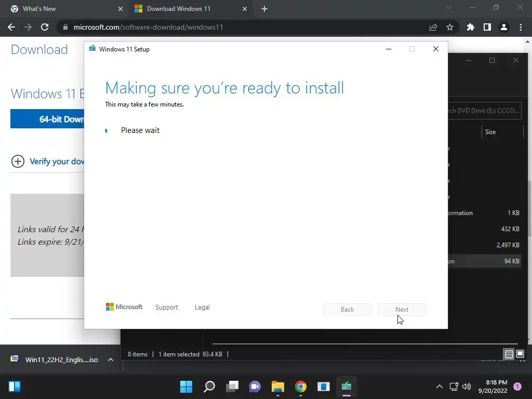
Task: Open clock and calendar 8:18 PM
Action: [493, 387]
